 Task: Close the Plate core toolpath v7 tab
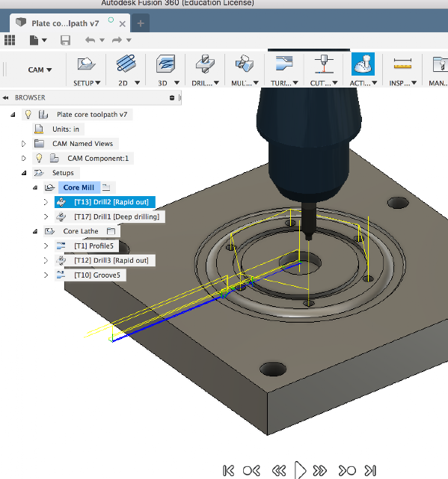pyautogui.click(x=123, y=24)
